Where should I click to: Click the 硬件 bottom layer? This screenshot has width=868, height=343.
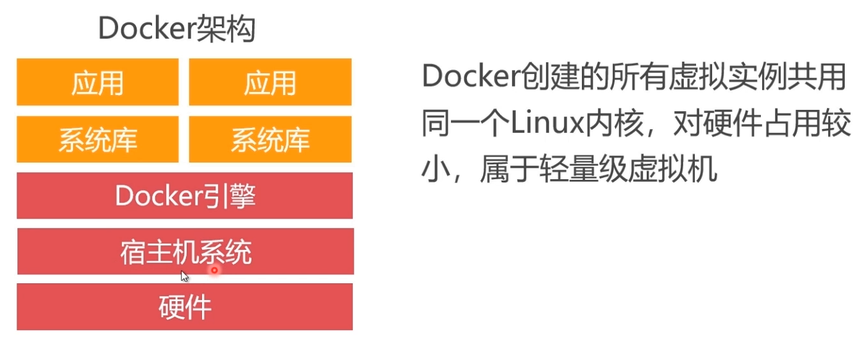click(185, 308)
